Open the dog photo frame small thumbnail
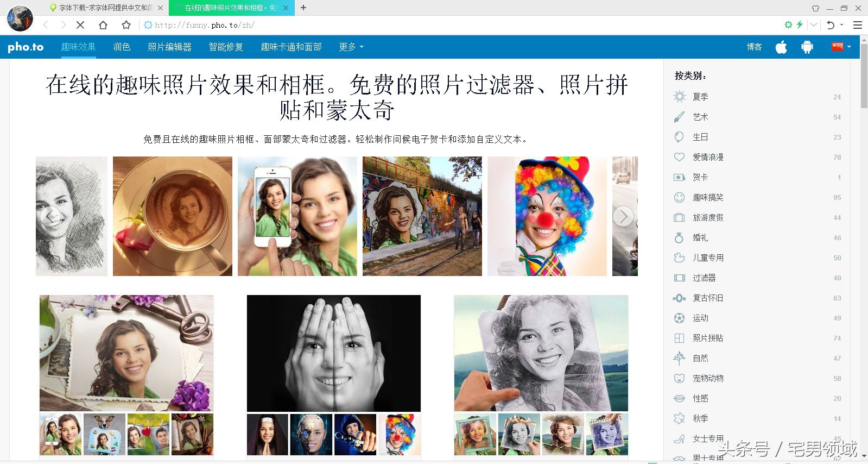The width and height of the screenshot is (868, 464). (104, 434)
